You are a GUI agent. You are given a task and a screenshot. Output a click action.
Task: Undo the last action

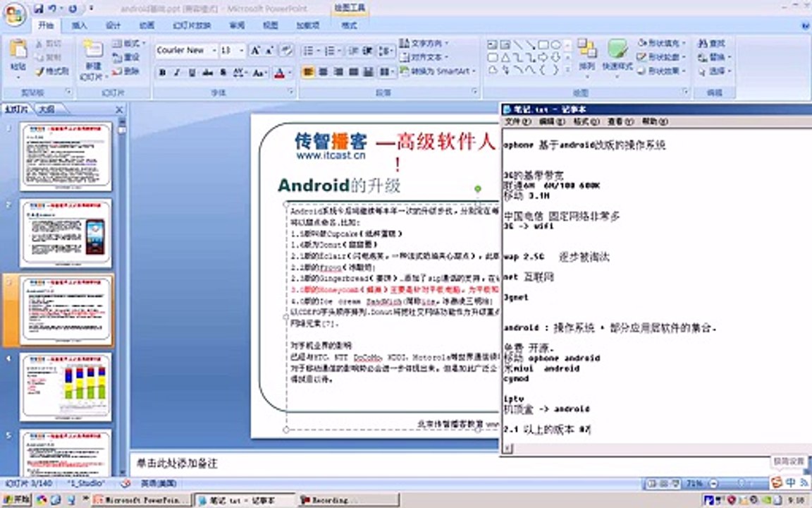click(x=52, y=8)
